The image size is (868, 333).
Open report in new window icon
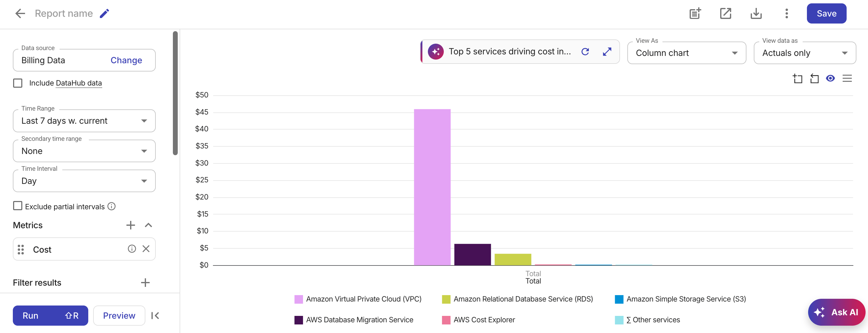(x=725, y=13)
